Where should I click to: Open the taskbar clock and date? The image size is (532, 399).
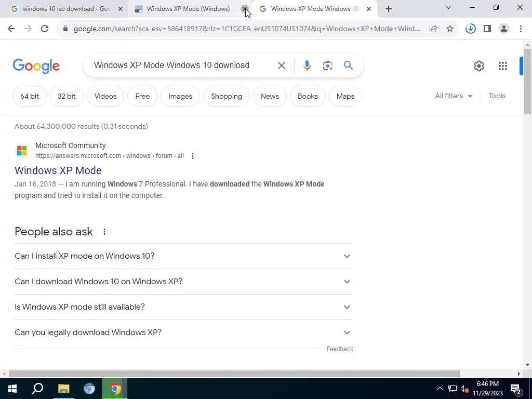point(487,389)
